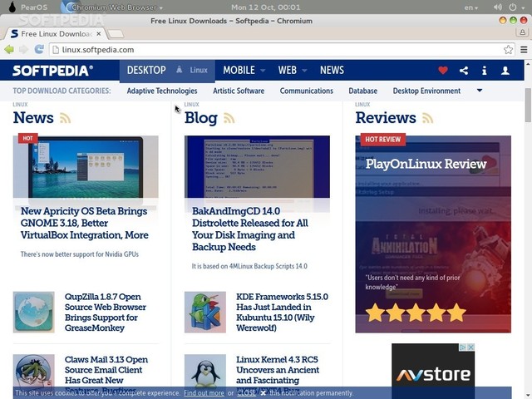Switch to the Free Linux Downloads tab
Viewport: 532px width, 399px height.
[56, 33]
